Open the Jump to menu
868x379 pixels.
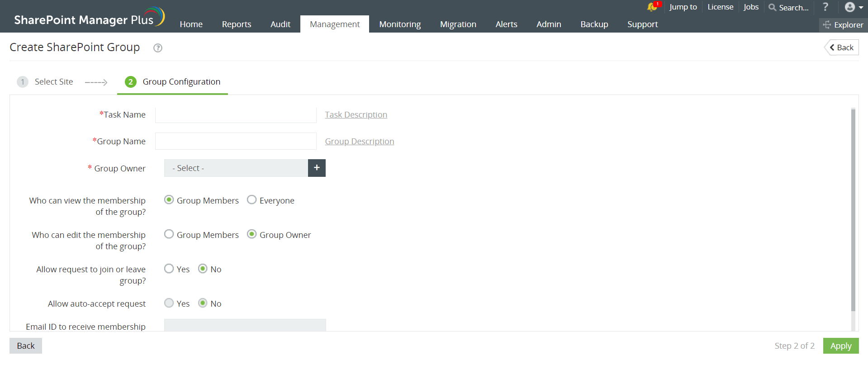(683, 7)
